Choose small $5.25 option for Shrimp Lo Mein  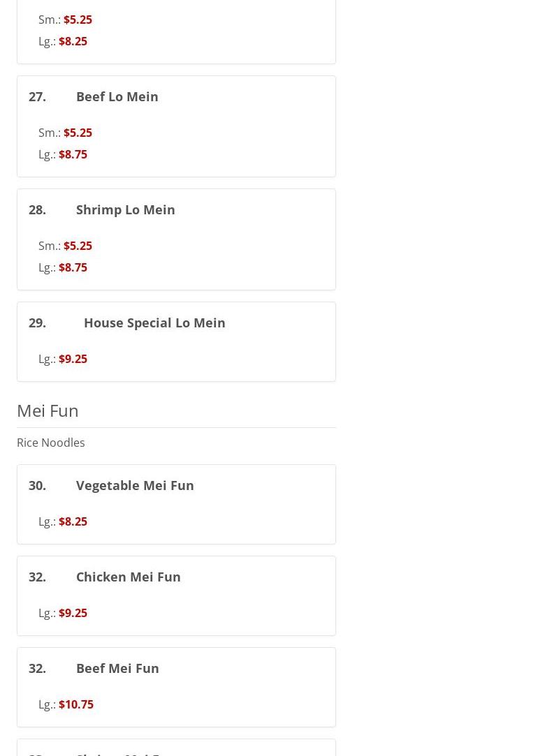click(78, 246)
